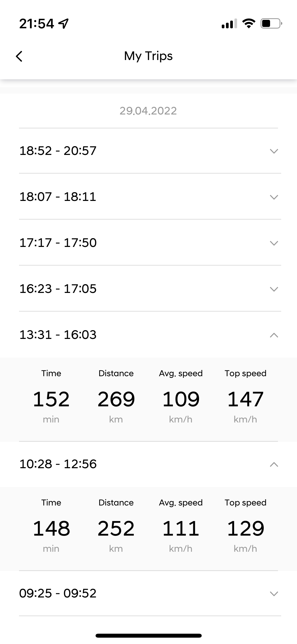Tap the 18:07 - 18:11 trip row label

58,197
